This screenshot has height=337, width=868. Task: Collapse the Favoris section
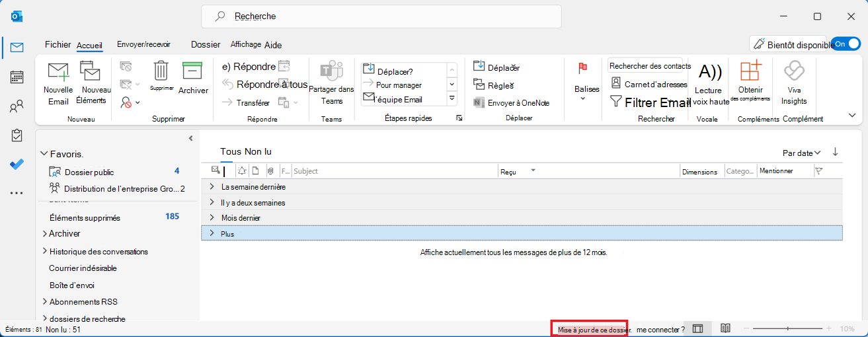point(44,153)
